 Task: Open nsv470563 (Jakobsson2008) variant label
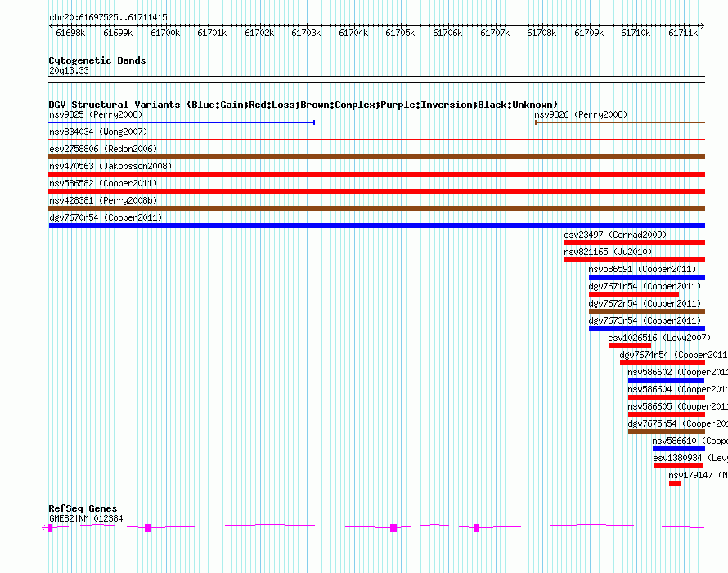[x=110, y=166]
